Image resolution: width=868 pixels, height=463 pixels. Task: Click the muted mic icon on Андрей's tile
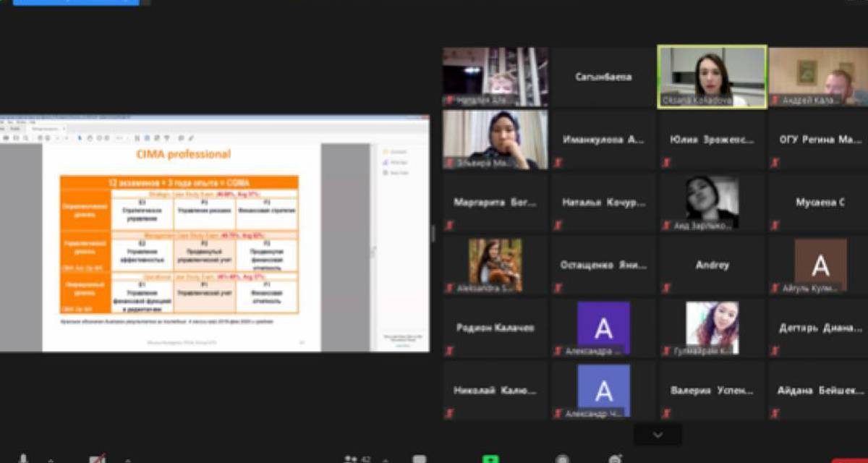(775, 101)
